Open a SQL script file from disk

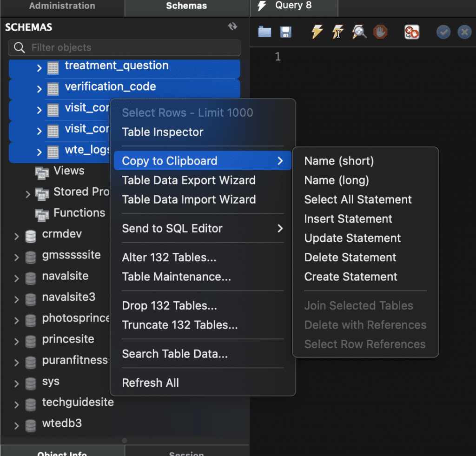click(x=264, y=32)
